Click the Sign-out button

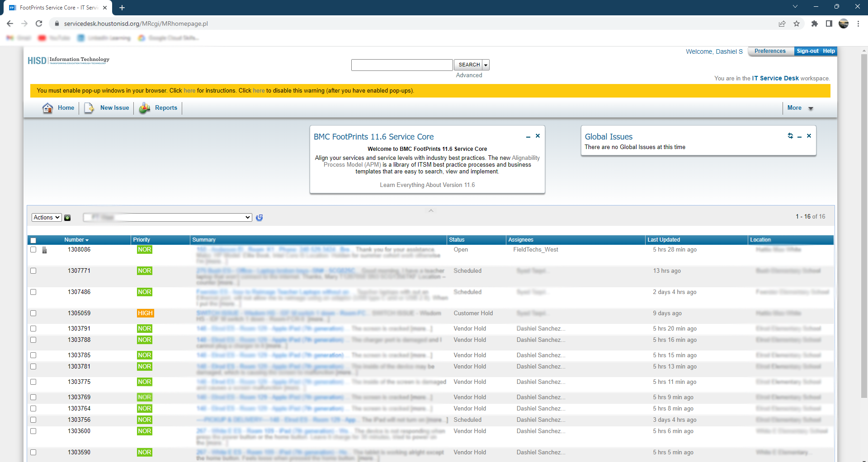(x=807, y=51)
